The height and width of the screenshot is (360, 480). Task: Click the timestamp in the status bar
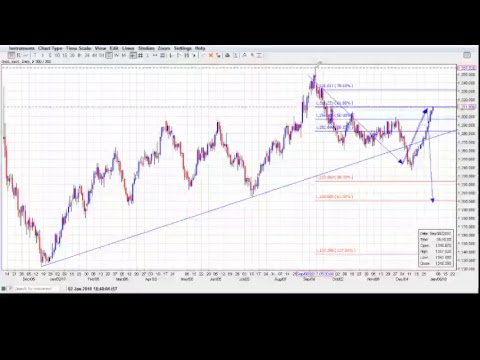tap(93, 288)
